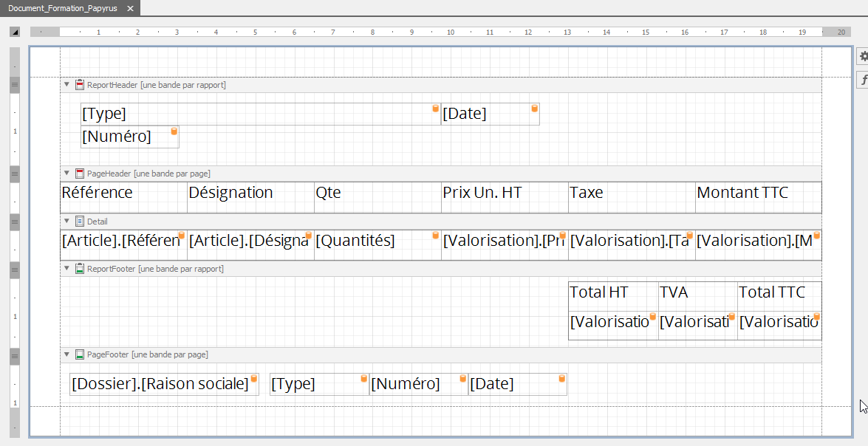Open the gear settings panel icon
Viewport: 868px width, 446px height.
tap(863, 57)
